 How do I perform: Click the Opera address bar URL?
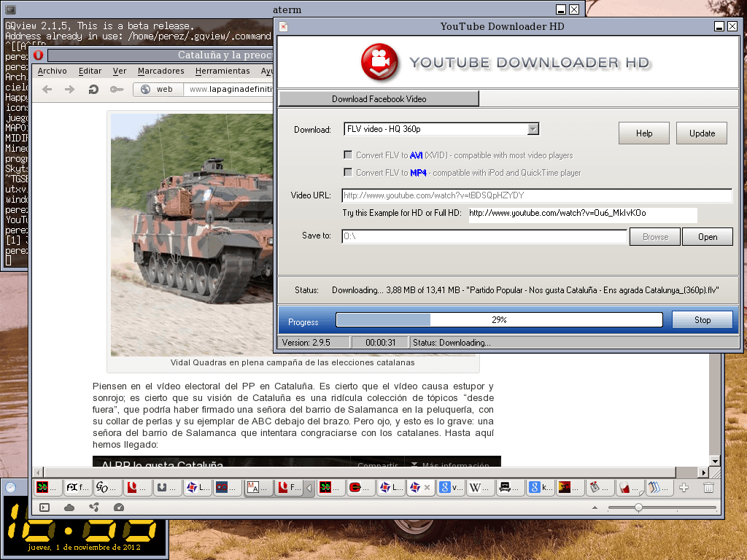(230, 89)
